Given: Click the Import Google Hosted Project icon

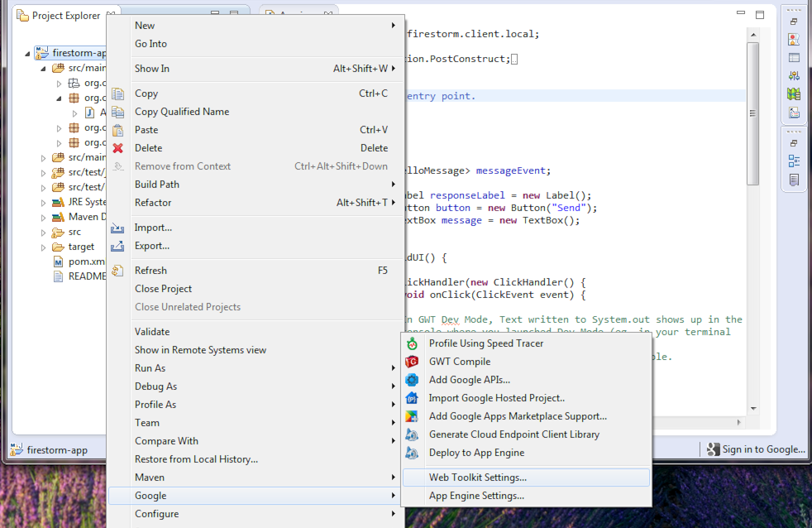Looking at the screenshot, I should (413, 398).
